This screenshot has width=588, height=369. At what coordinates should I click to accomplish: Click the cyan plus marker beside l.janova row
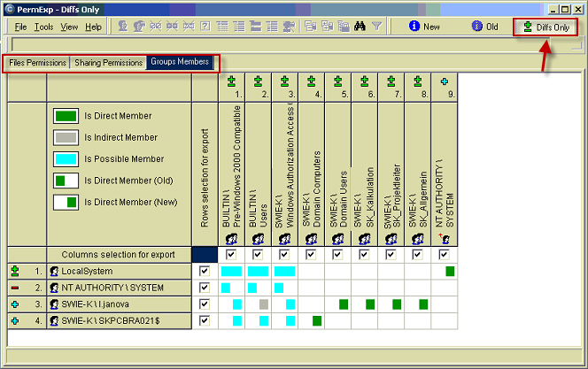[x=15, y=304]
